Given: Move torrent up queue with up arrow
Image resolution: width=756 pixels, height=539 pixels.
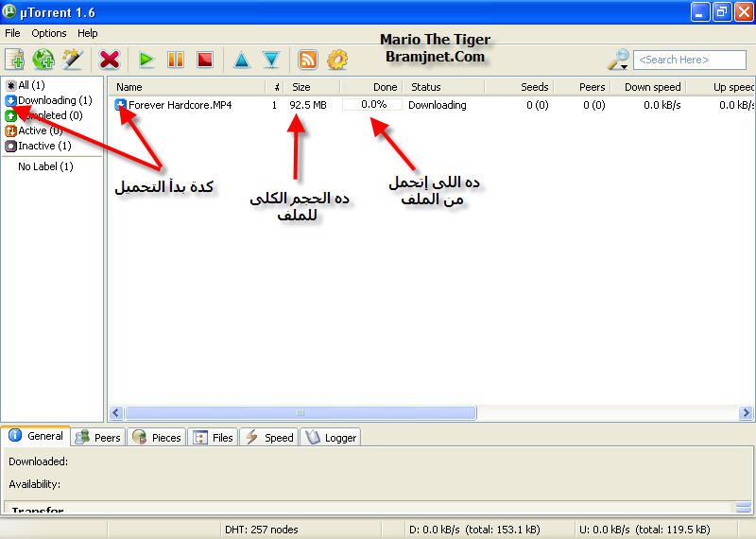Looking at the screenshot, I should [x=242, y=60].
